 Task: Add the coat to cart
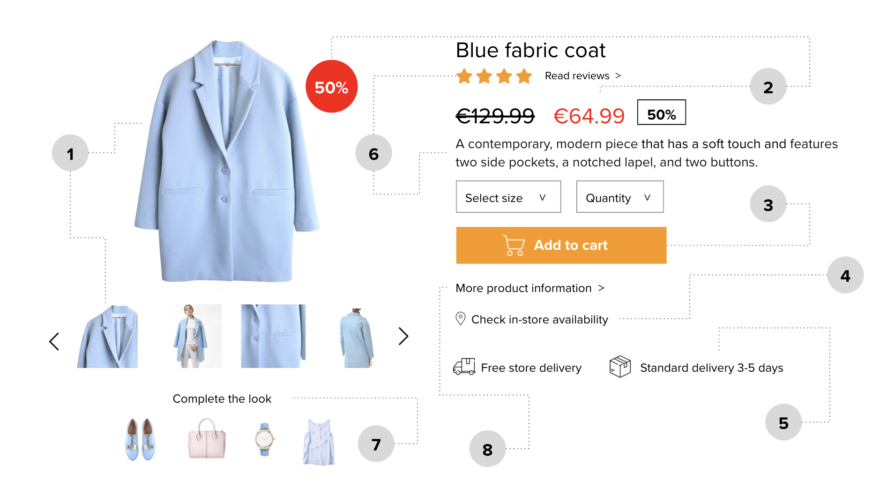(x=561, y=245)
